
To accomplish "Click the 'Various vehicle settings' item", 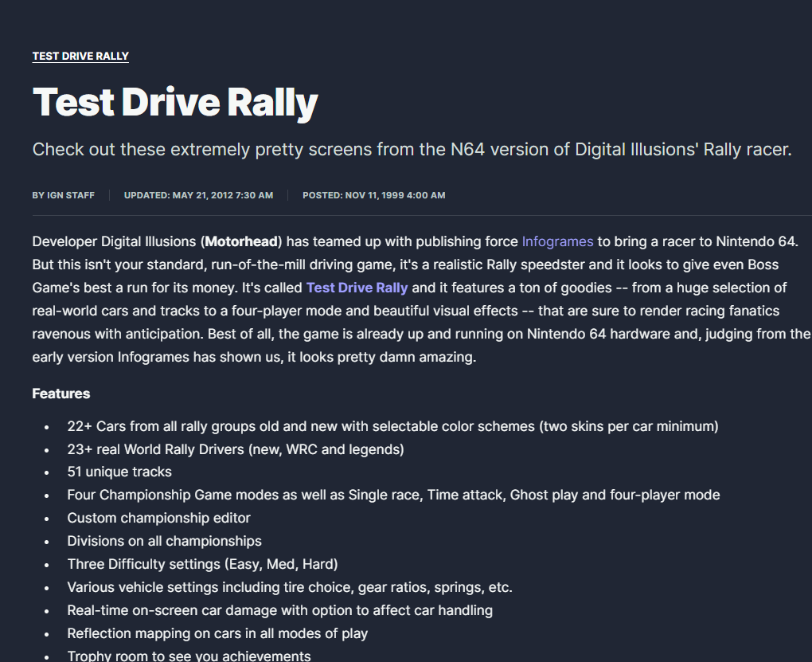I will (x=290, y=587).
